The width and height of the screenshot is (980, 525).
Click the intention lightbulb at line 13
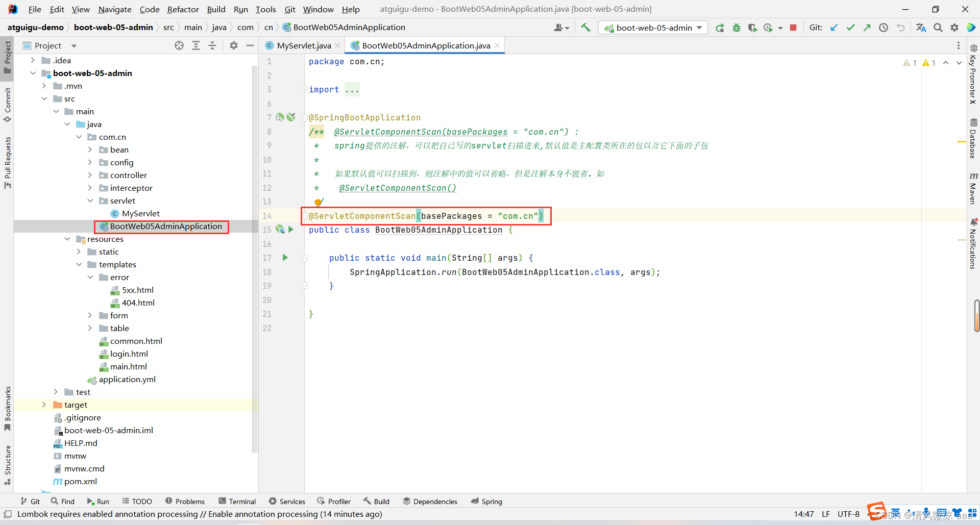[x=318, y=202]
